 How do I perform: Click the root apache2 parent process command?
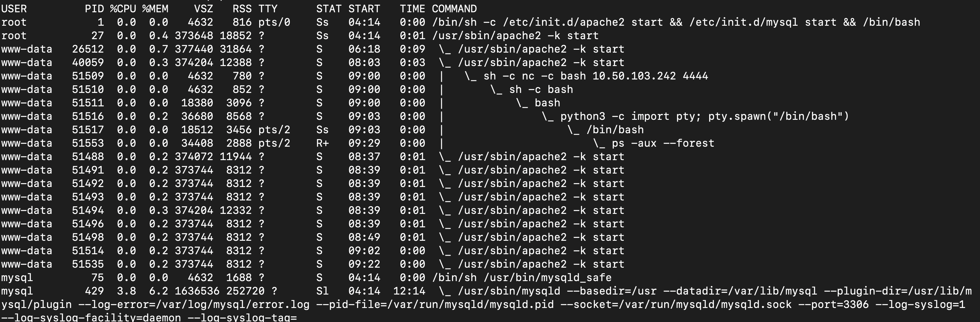[x=515, y=36]
